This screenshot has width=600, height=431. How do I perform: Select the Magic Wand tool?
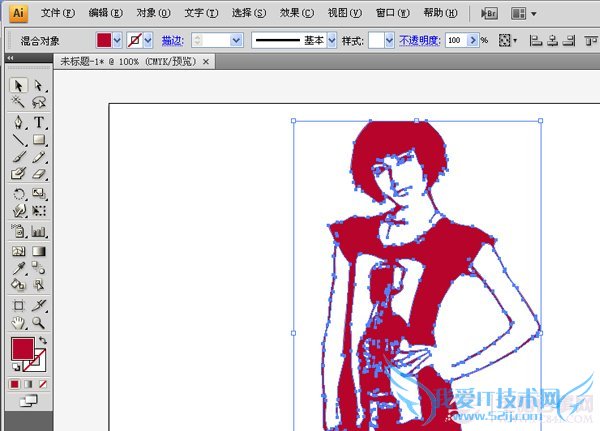point(18,103)
